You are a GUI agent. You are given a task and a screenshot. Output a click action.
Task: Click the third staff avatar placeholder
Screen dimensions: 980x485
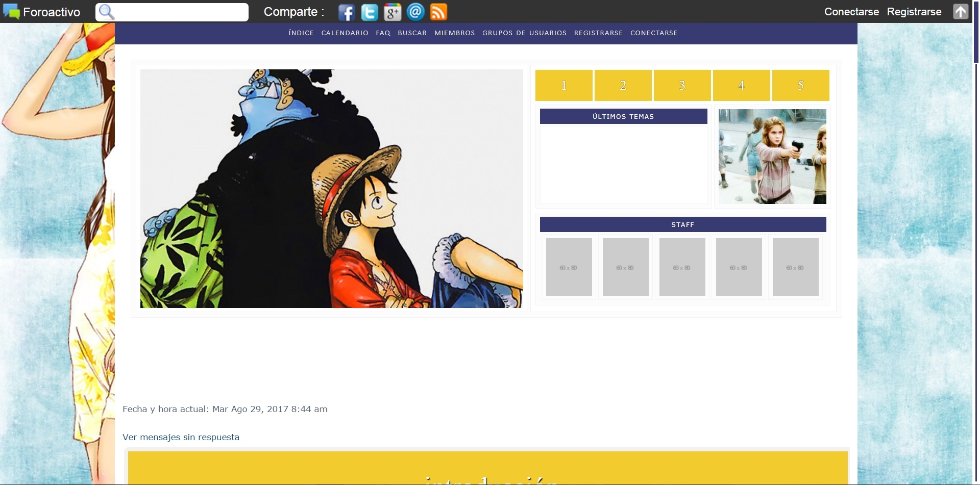click(x=682, y=267)
